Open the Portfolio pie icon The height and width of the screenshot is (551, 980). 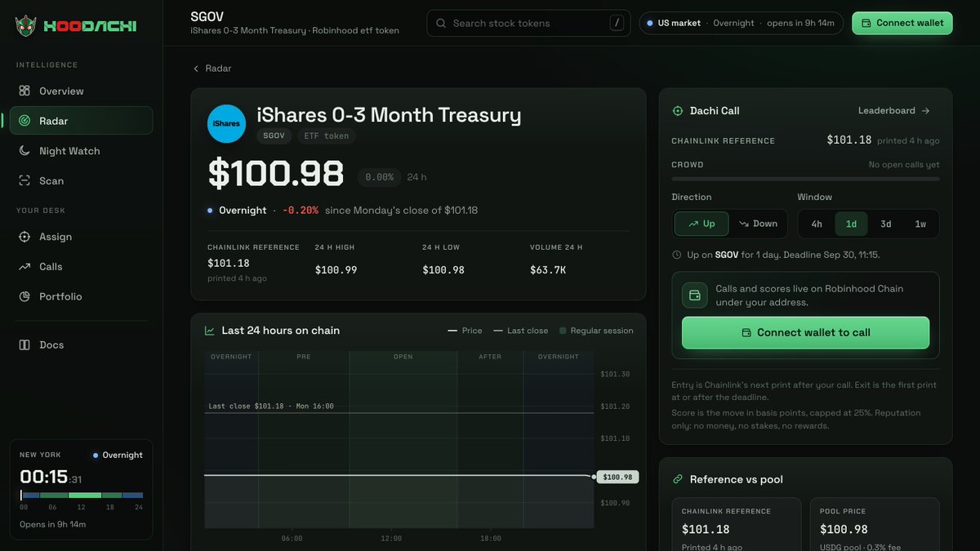coord(24,296)
